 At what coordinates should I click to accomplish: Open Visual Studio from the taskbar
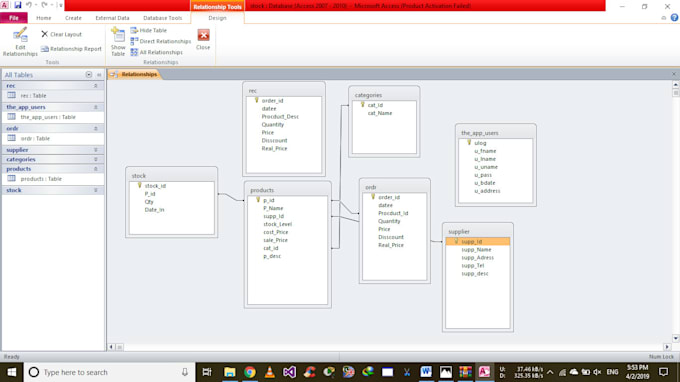click(289, 372)
